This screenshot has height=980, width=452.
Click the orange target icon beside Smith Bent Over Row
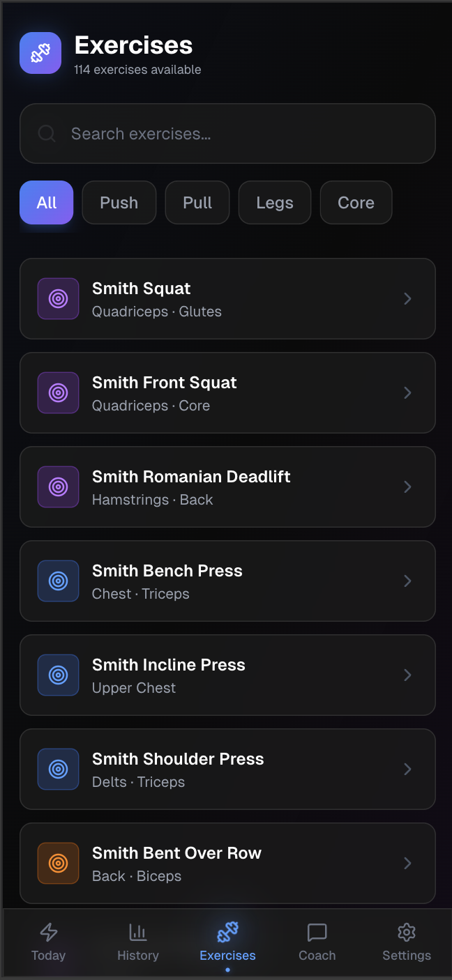pos(59,863)
